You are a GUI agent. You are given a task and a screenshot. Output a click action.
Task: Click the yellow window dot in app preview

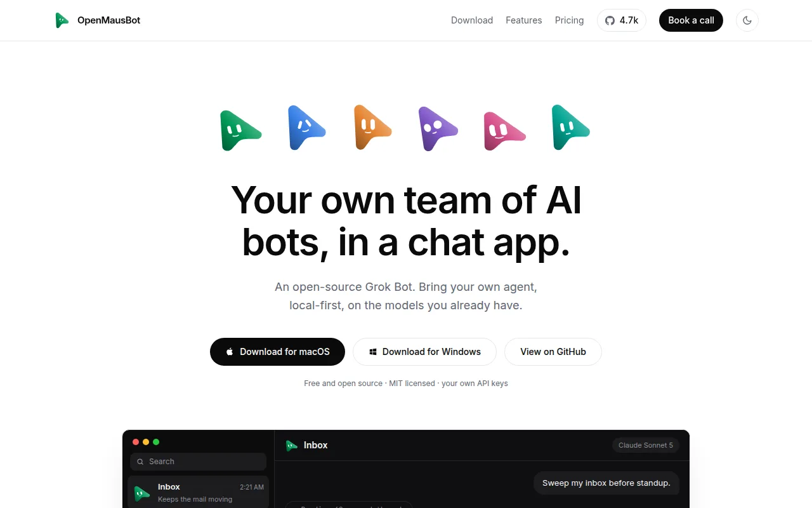(x=146, y=442)
